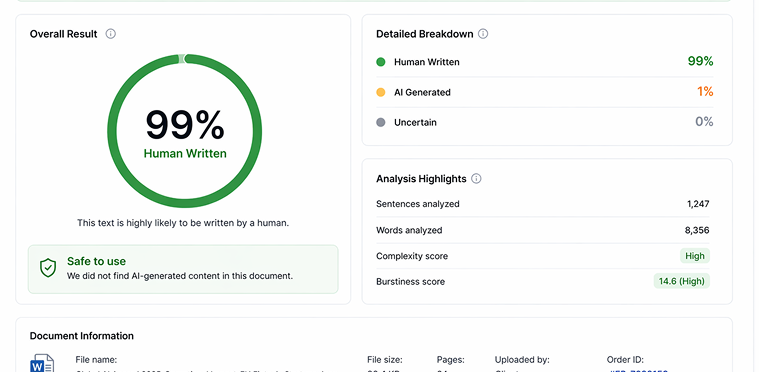759x372 pixels.
Task: Click the Complexity score label
Action: tap(412, 256)
